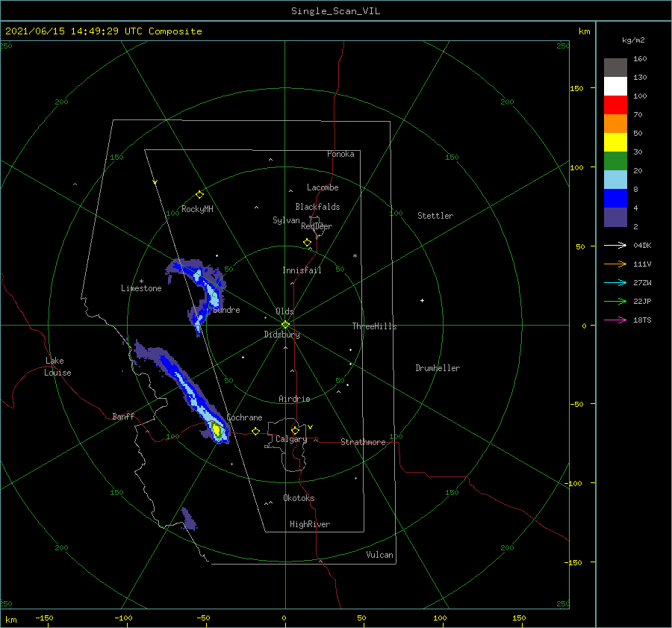Click the ThreeHills city label
Screen dimensions: 672x628
click(x=374, y=326)
